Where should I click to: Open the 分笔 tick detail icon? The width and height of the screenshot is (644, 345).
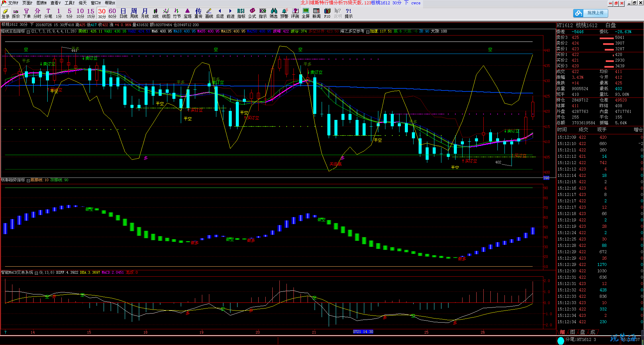48,13
